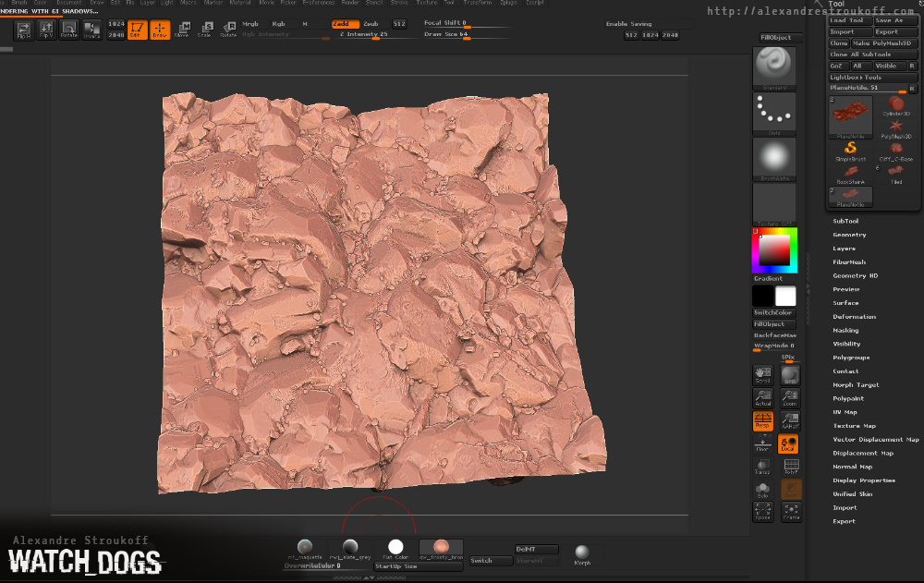The width and height of the screenshot is (924, 583).
Task: Toggle Persp perspective view
Action: point(762,421)
